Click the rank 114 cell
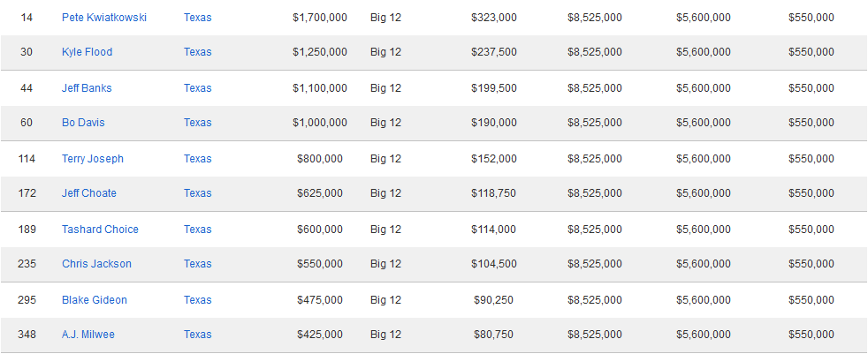868x354 pixels. coord(27,159)
